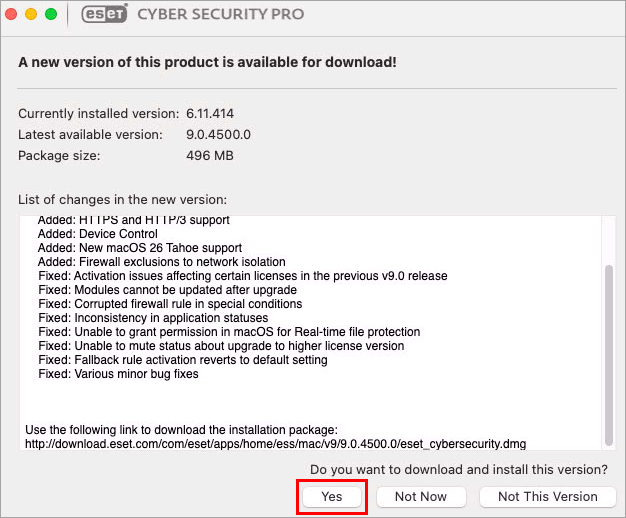The width and height of the screenshot is (626, 518).
Task: Click the eset_cybersecurity.dmg download URL
Action: click(275, 443)
